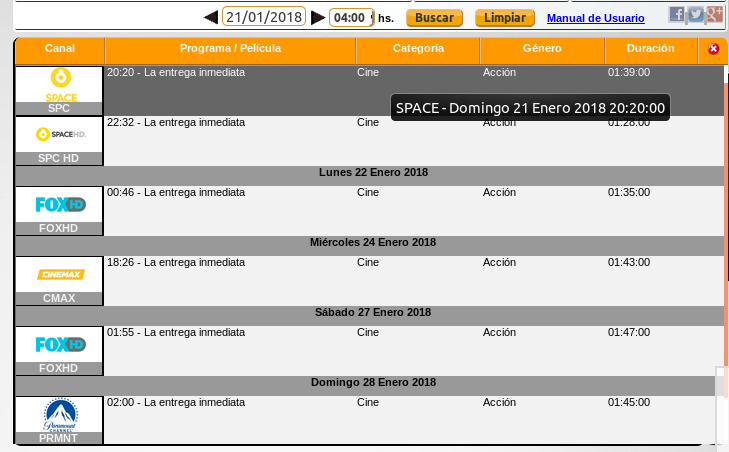This screenshot has width=729, height=452.
Task: Select the Fox HD logo under Lunes 22
Action: [59, 204]
